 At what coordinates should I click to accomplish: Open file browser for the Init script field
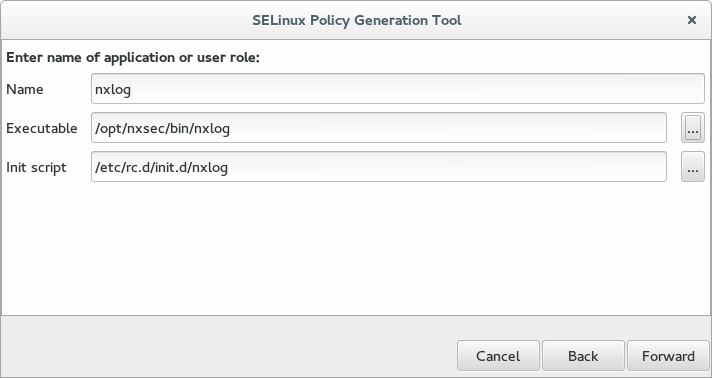point(692,167)
